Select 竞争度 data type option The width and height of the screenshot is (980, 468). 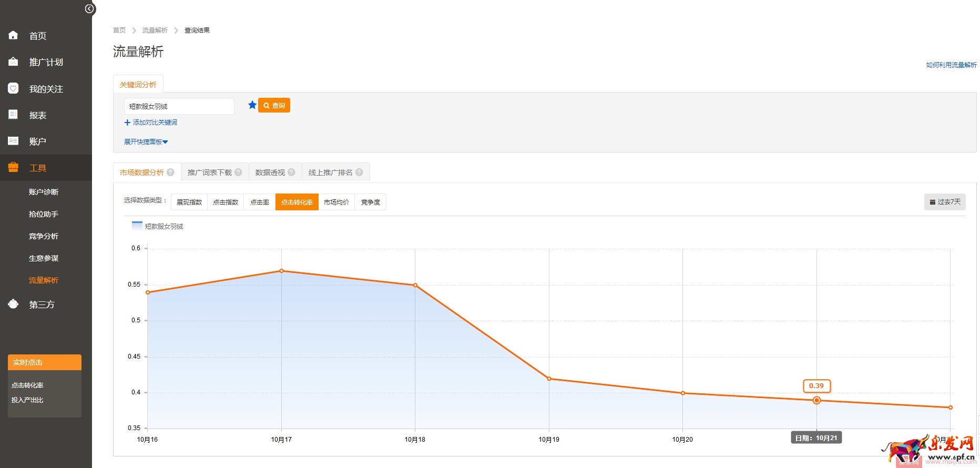[371, 202]
